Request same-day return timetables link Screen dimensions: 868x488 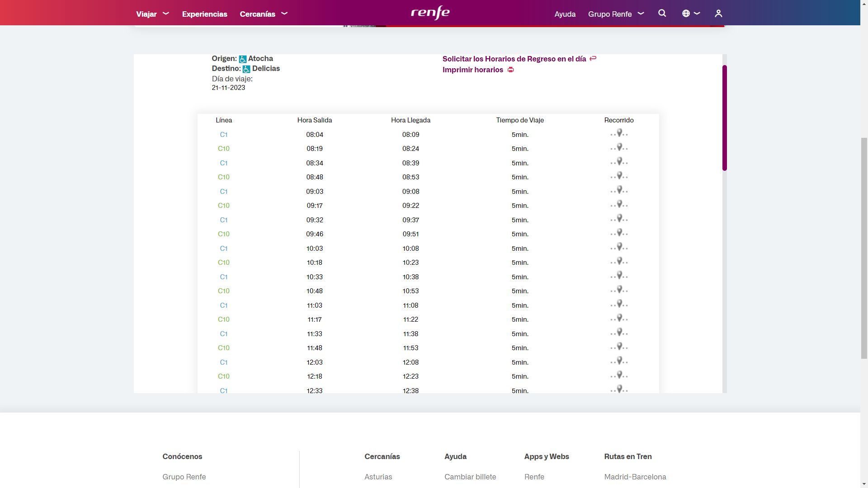point(514,59)
